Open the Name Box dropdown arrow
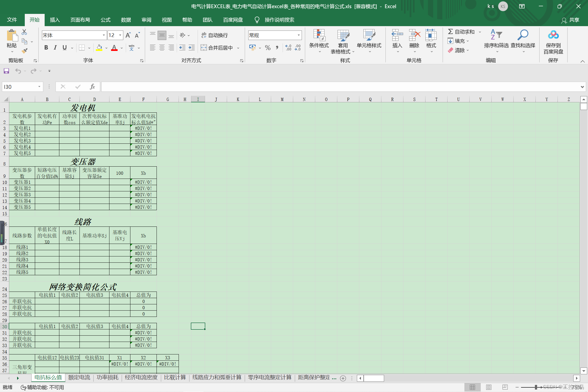This screenshot has width=588, height=392. click(x=39, y=87)
